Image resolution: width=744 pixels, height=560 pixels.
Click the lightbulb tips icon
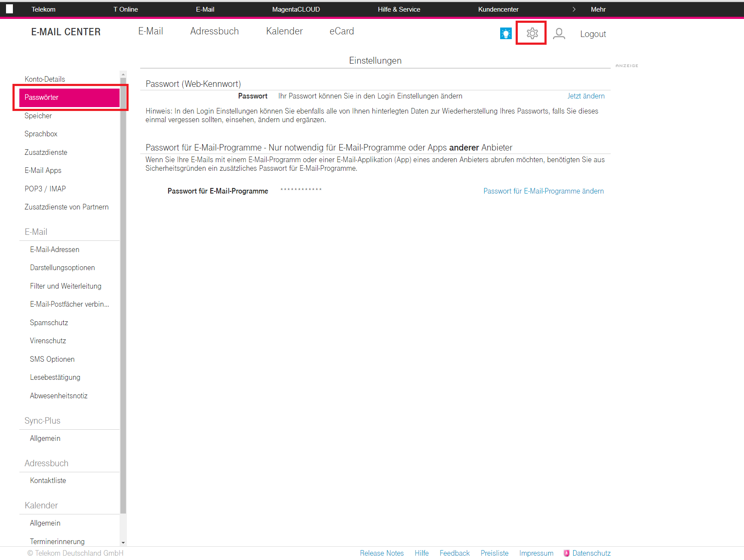click(x=506, y=33)
